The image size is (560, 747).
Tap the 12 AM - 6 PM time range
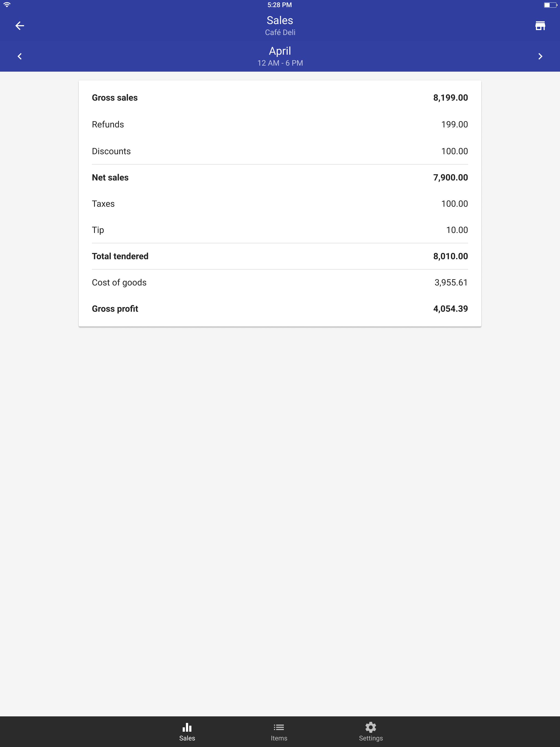pos(280,63)
